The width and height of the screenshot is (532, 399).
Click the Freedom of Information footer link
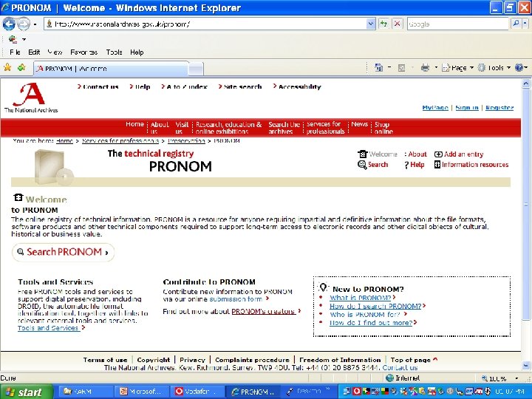pyautogui.click(x=340, y=360)
